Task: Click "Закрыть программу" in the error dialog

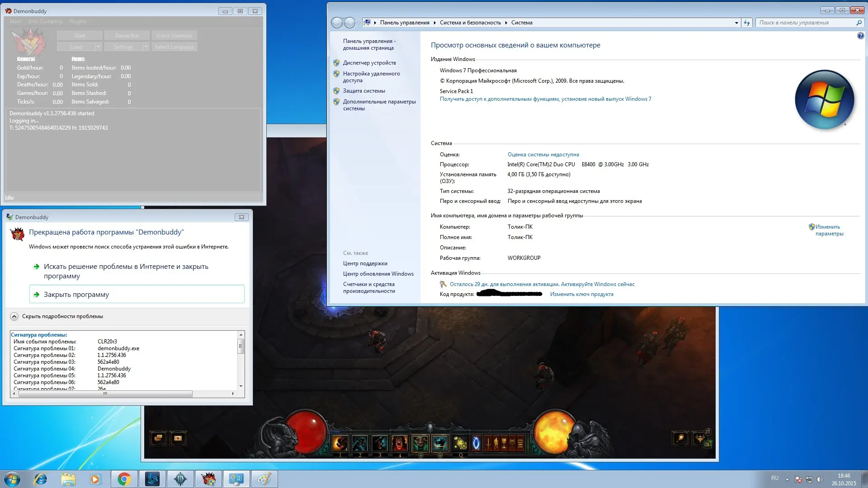Action: [76, 294]
